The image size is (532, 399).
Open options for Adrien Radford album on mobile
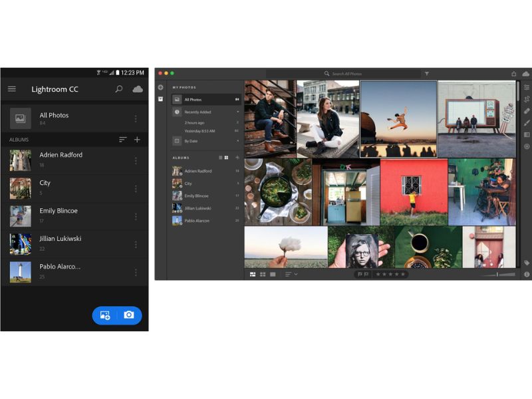pyautogui.click(x=136, y=160)
